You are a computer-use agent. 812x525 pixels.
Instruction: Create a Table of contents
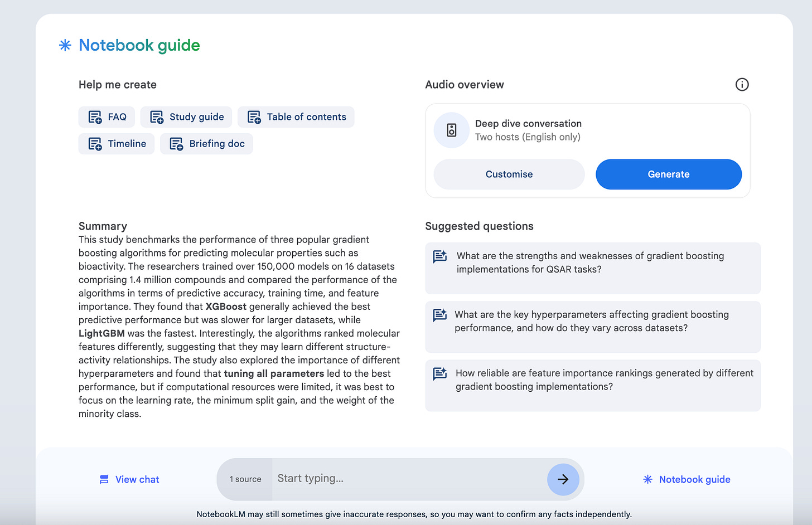[296, 117]
